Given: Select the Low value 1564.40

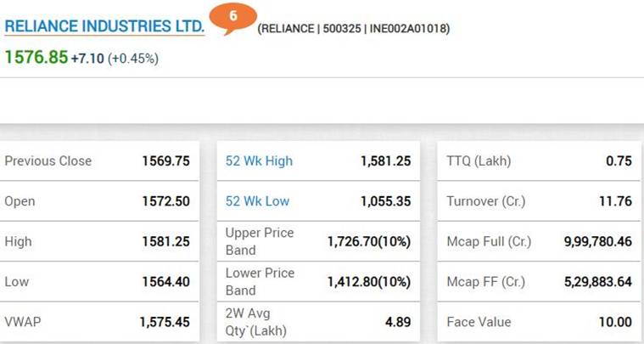Looking at the screenshot, I should 165,282.
